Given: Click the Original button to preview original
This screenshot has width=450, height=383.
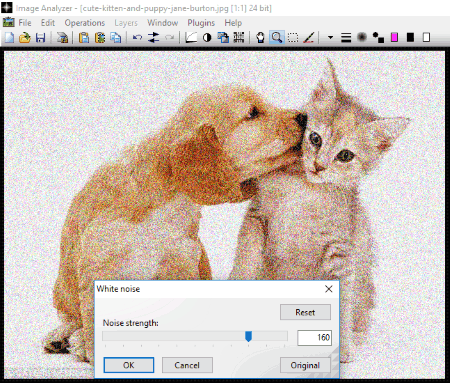Looking at the screenshot, I should [305, 365].
